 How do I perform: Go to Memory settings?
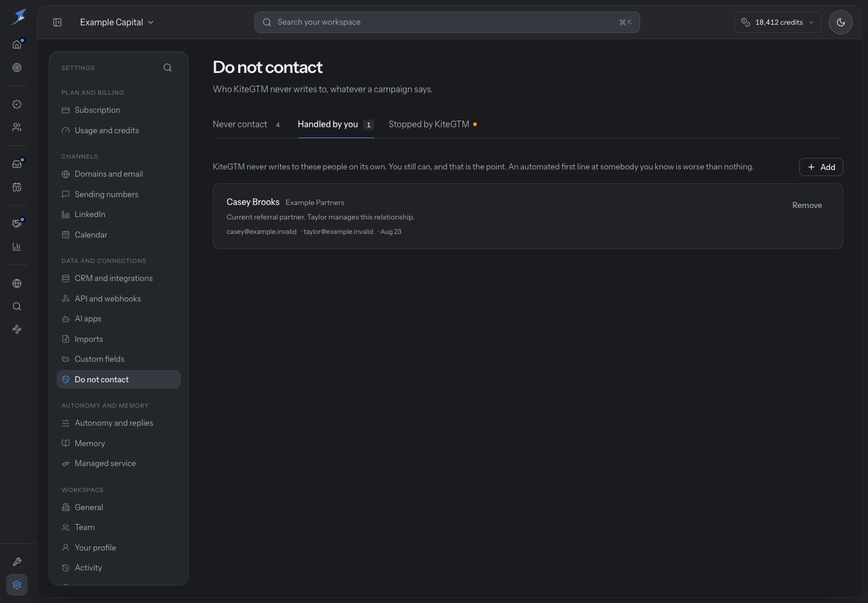(119, 443)
